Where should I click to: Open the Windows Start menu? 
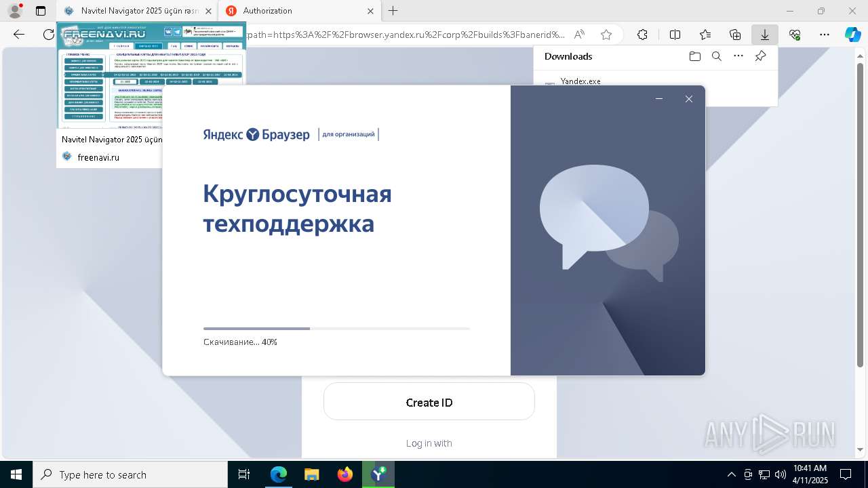click(x=16, y=474)
